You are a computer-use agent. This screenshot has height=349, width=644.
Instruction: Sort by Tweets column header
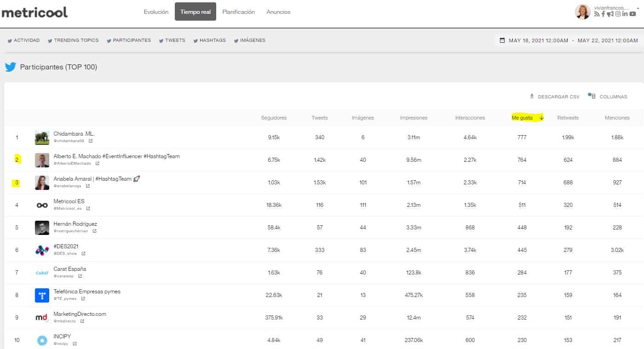(x=320, y=118)
